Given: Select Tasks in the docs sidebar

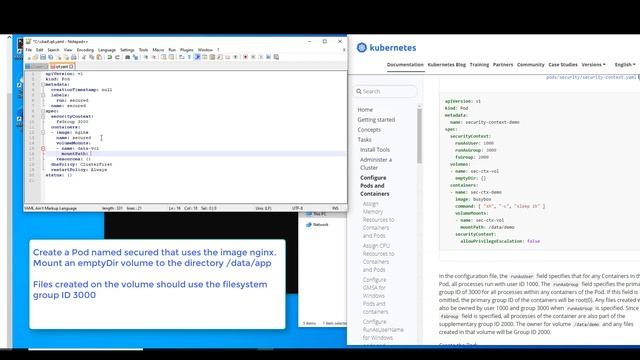Looking at the screenshot, I should [x=364, y=140].
